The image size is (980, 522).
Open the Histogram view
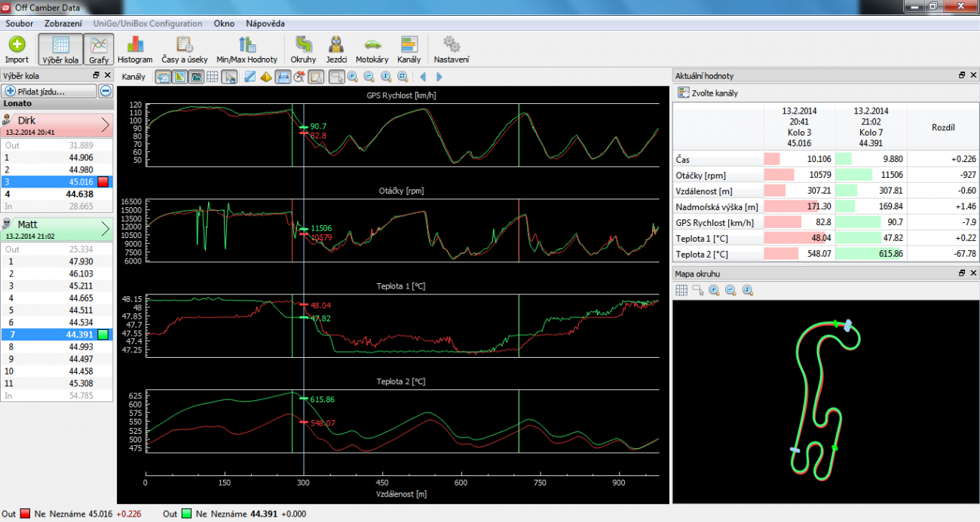point(135,50)
